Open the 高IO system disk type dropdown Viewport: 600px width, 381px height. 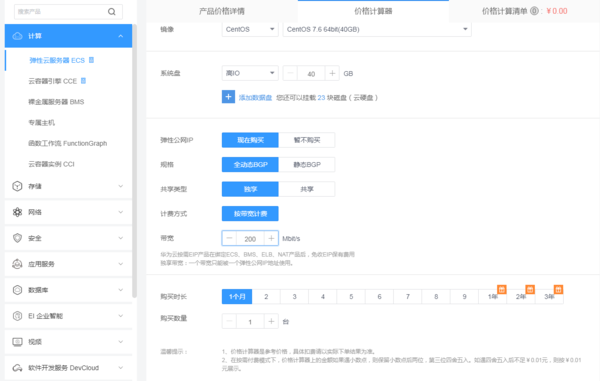250,73
